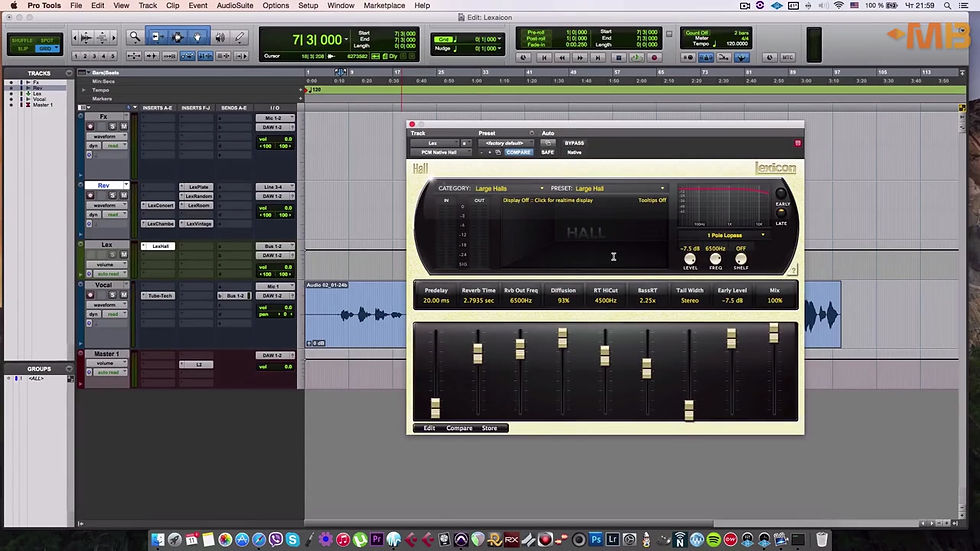Adjust the Mix fader

774,333
